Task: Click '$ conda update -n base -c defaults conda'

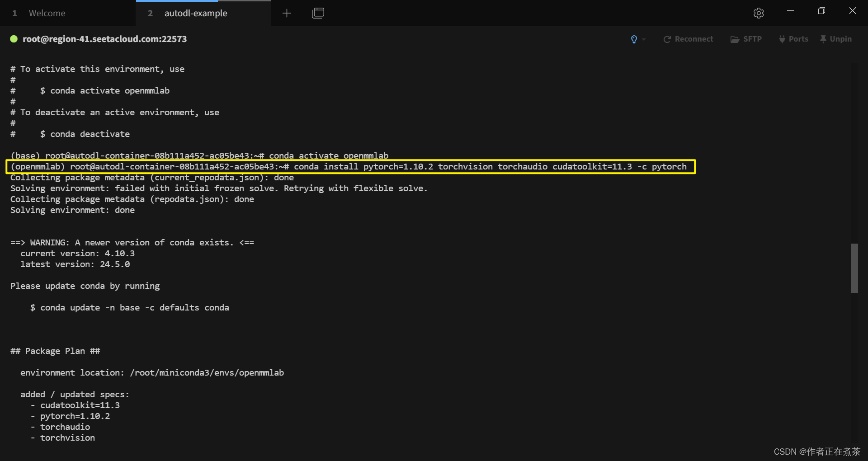Action: tap(130, 308)
